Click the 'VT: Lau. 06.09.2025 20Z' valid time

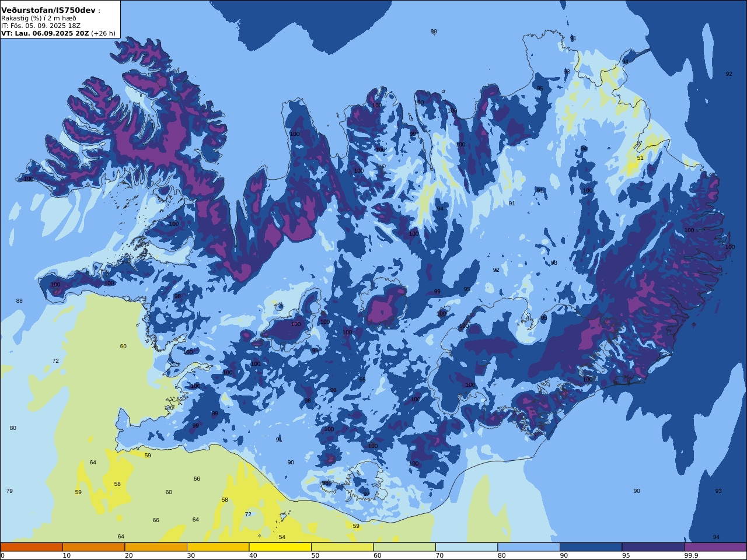pos(45,33)
